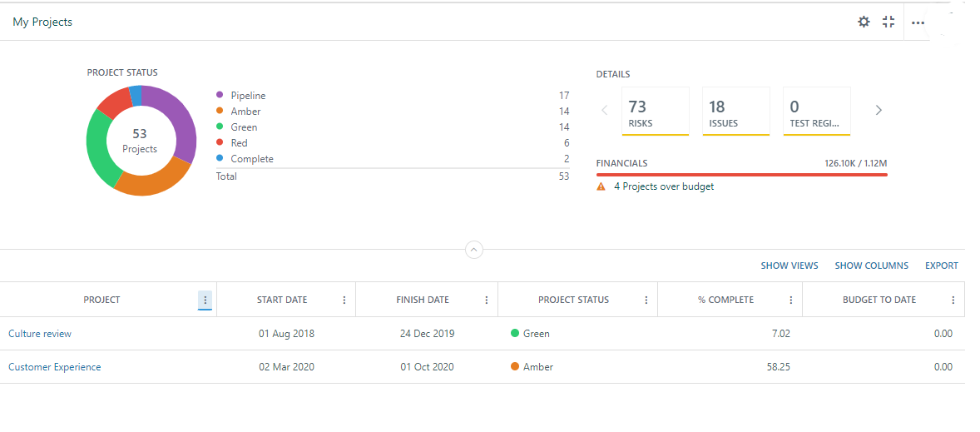
Task: Click the donut chart center 53 Projects
Action: (x=140, y=141)
